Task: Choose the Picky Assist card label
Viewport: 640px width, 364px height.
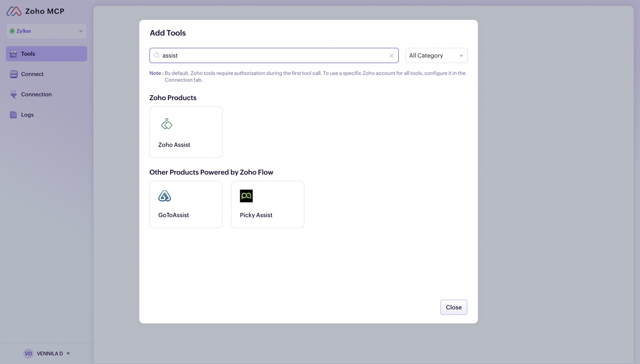Action: [x=256, y=215]
